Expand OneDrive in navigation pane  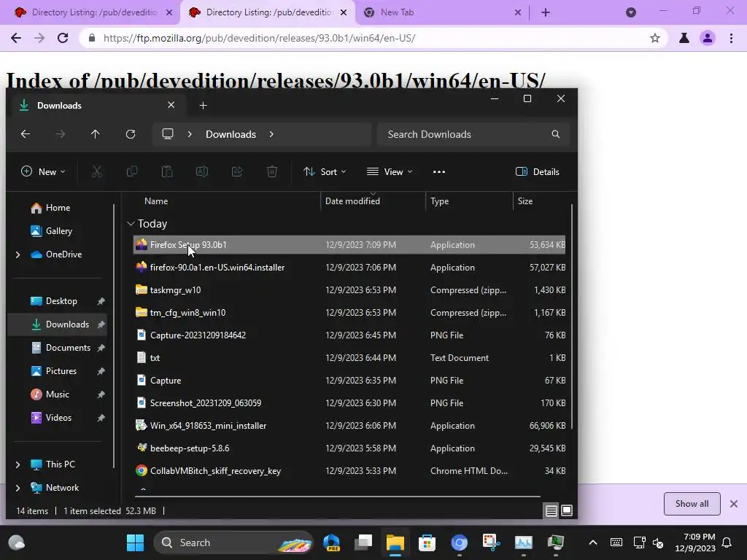(x=18, y=254)
